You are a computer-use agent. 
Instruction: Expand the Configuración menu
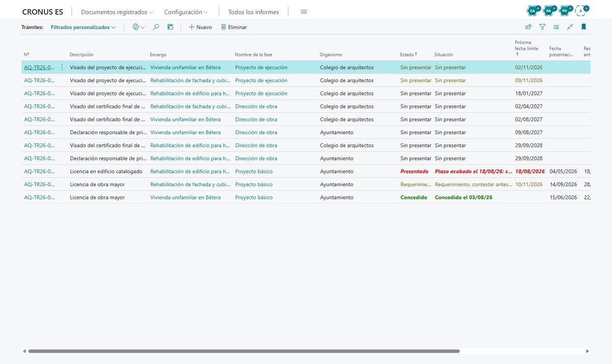186,12
